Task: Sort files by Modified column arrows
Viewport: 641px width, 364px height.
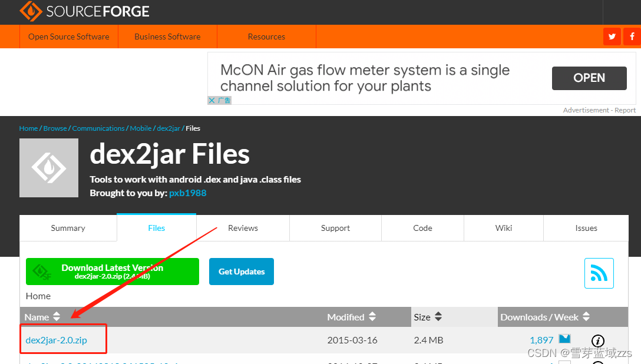Action: (372, 317)
